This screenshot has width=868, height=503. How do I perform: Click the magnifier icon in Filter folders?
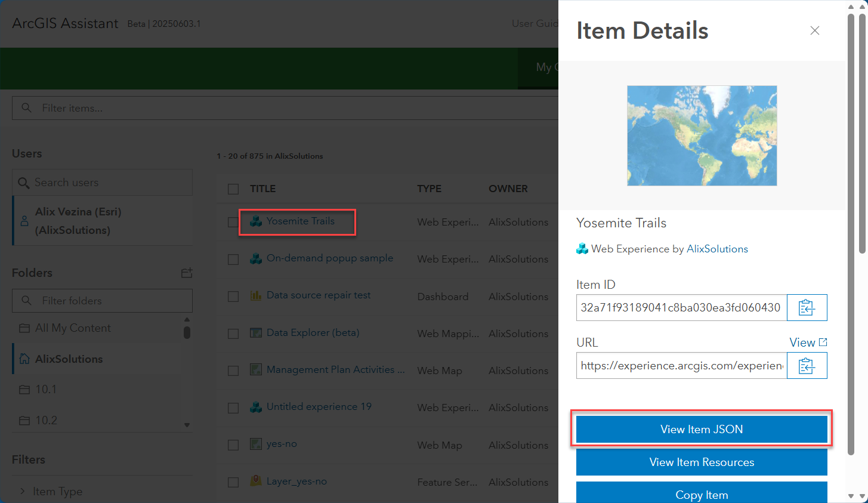click(x=26, y=301)
